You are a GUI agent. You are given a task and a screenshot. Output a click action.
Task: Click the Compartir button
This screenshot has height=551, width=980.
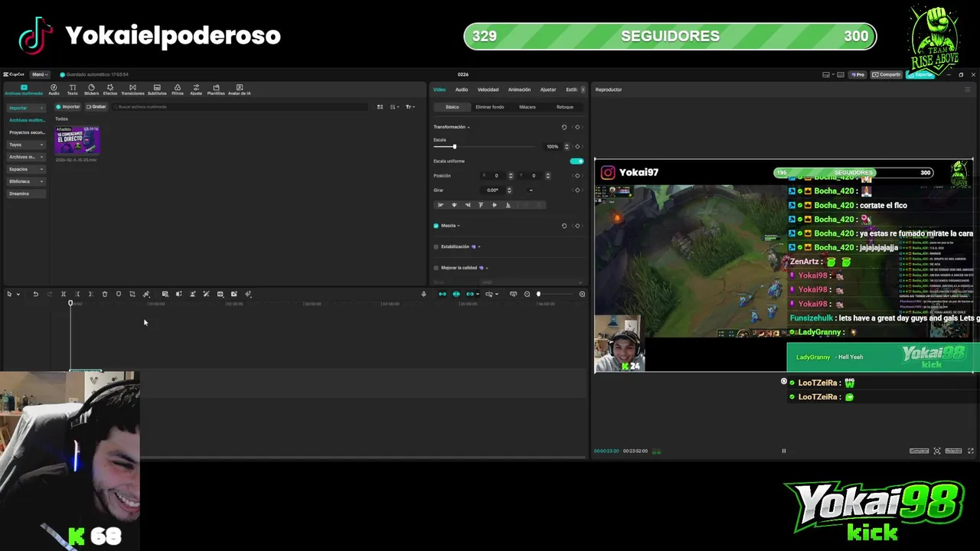pos(887,74)
